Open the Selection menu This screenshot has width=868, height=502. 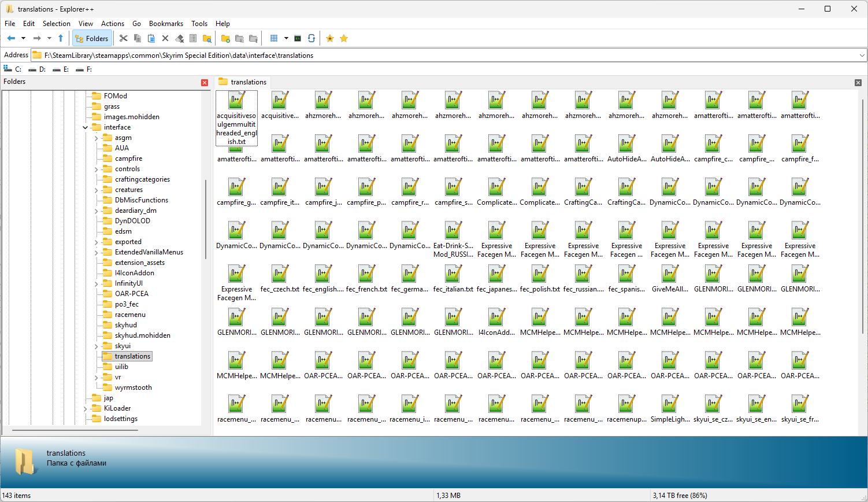57,24
